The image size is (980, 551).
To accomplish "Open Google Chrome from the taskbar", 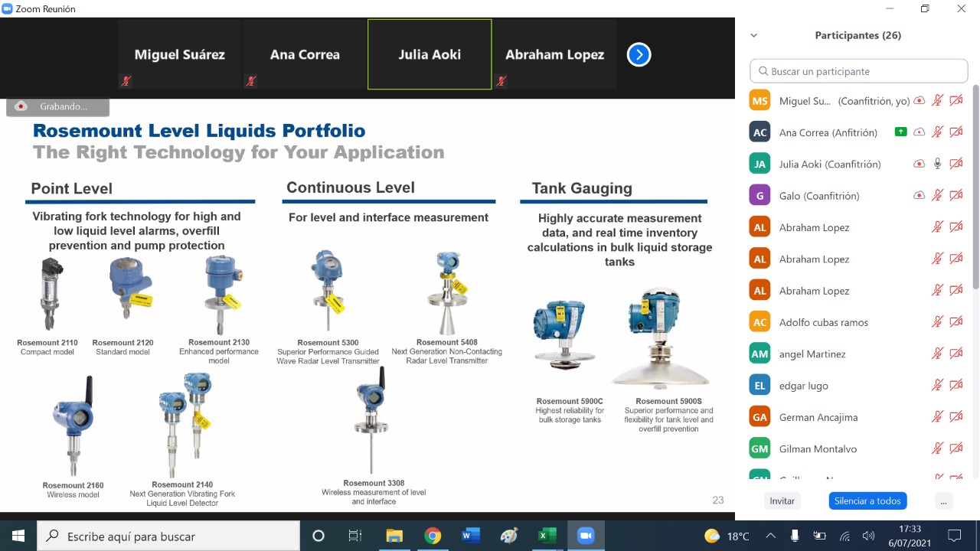I will pyautogui.click(x=433, y=536).
